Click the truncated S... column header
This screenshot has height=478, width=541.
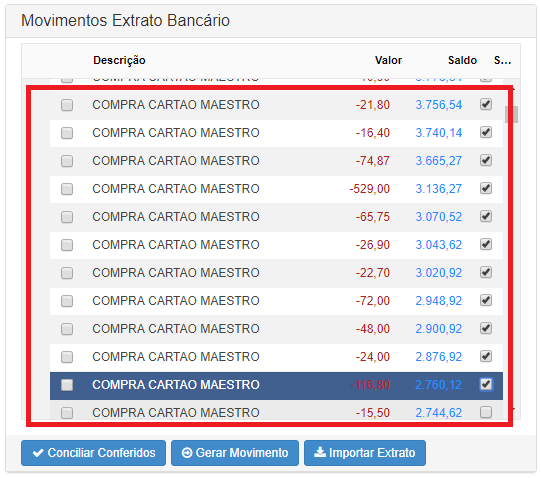coord(502,60)
